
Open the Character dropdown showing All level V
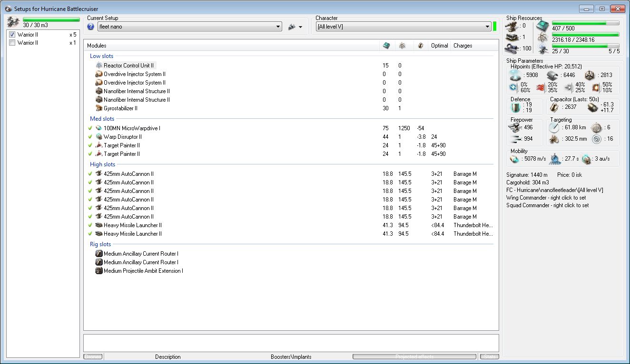[404, 27]
